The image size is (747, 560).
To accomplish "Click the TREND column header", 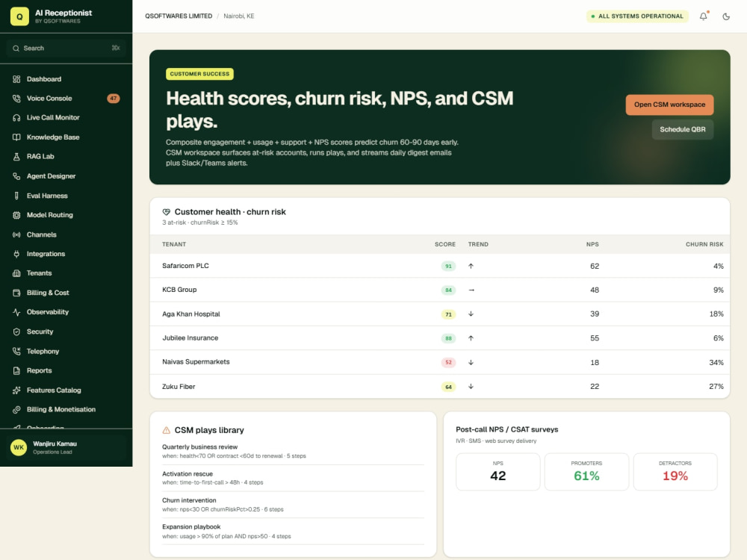I will (x=478, y=244).
